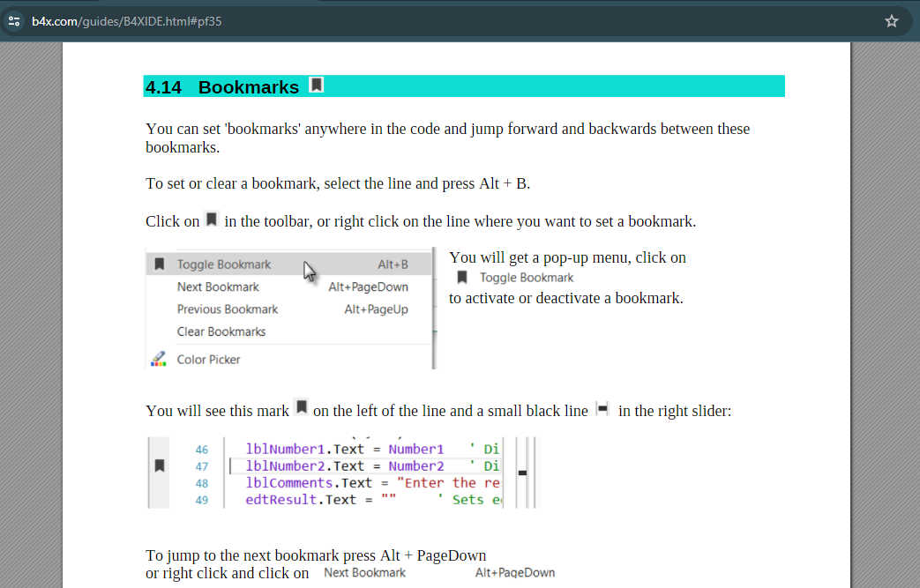This screenshot has width=920, height=588.
Task: Click bookmark icon in gutter at line 47
Action: [x=159, y=466]
